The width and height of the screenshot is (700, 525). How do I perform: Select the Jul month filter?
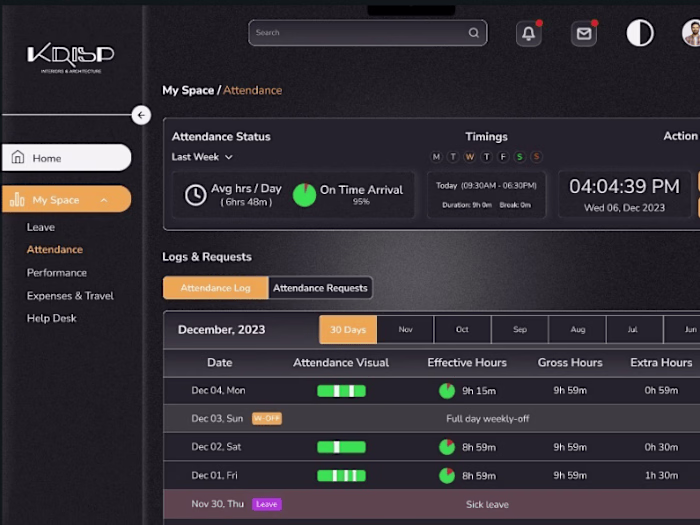pos(633,329)
